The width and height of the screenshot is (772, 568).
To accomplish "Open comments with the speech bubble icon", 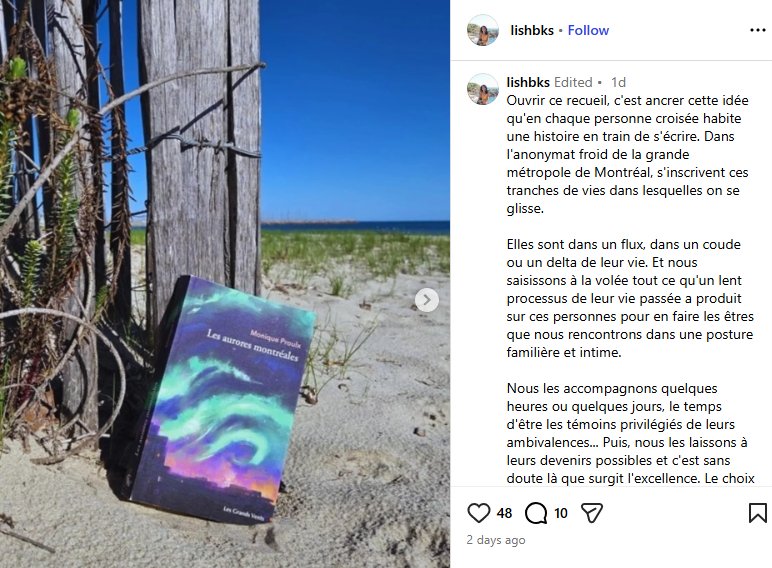I will (536, 513).
